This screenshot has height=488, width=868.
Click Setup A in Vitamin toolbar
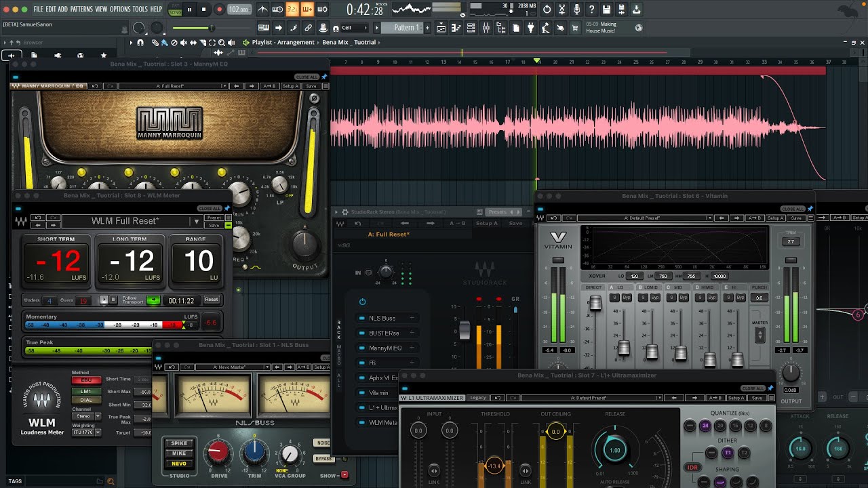[x=774, y=218]
